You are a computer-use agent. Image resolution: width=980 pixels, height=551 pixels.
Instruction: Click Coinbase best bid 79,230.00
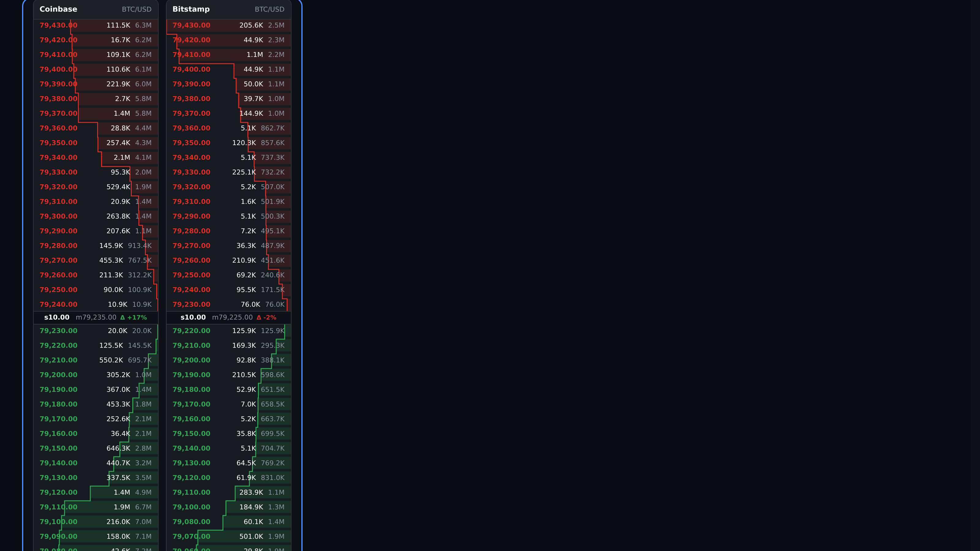(58, 331)
